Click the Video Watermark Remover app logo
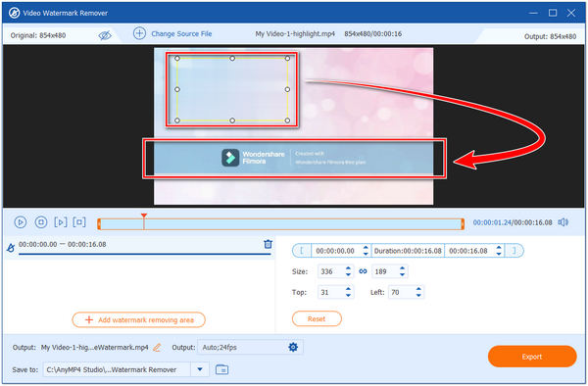Screen dimensions: 588x386 pyautogui.click(x=15, y=13)
